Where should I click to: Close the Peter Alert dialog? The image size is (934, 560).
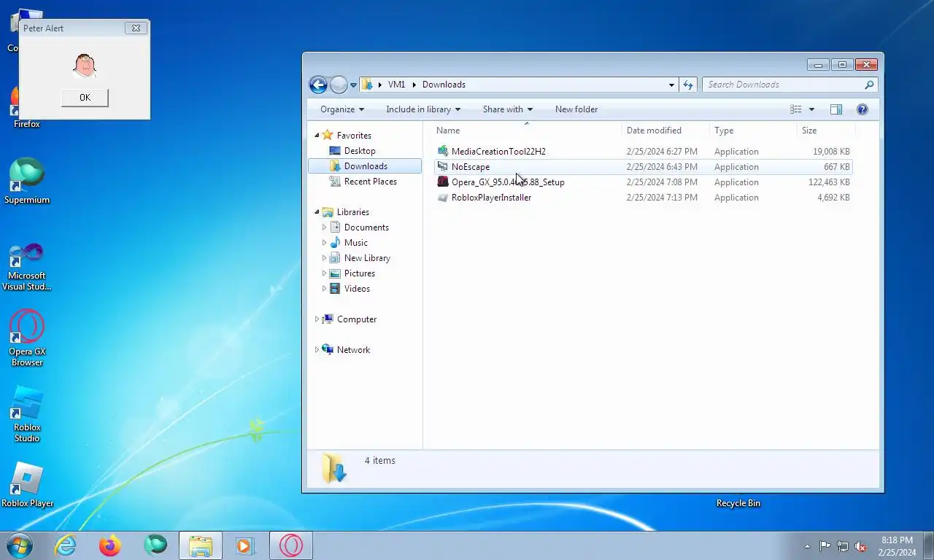tap(136, 28)
